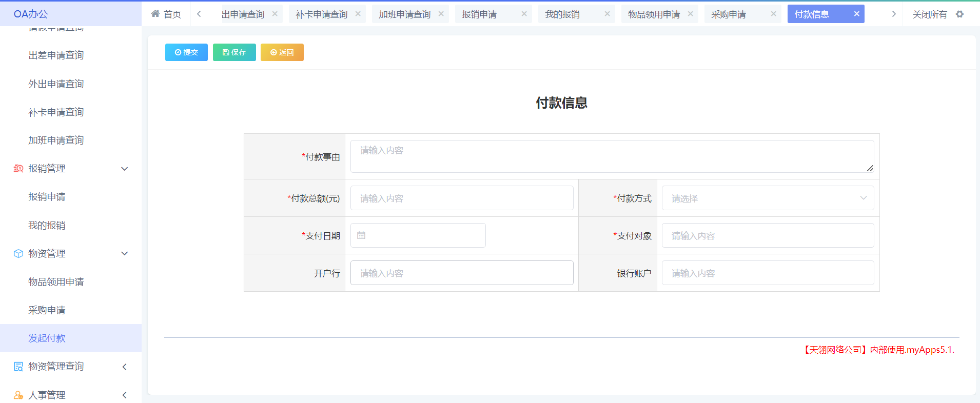This screenshot has width=980, height=403.
Task: Click the 付款事由 text area
Action: 612,156
